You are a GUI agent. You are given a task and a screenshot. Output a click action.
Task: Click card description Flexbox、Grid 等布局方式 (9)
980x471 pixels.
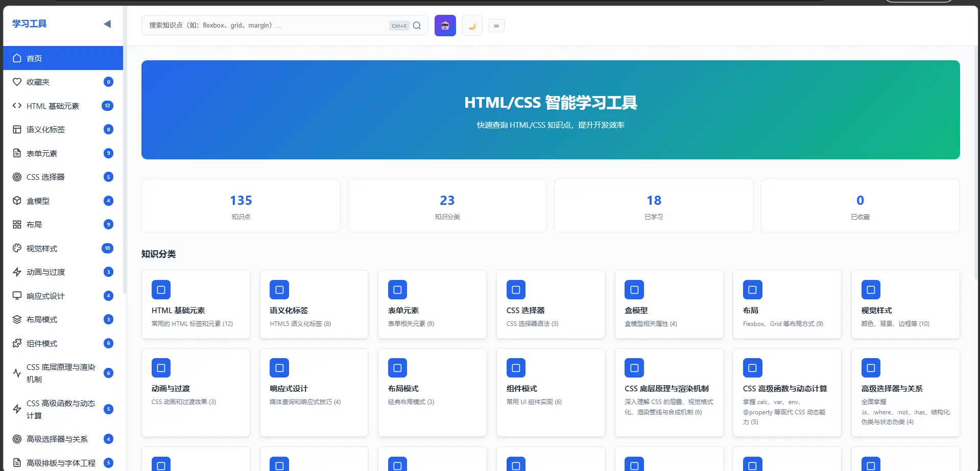click(x=783, y=324)
